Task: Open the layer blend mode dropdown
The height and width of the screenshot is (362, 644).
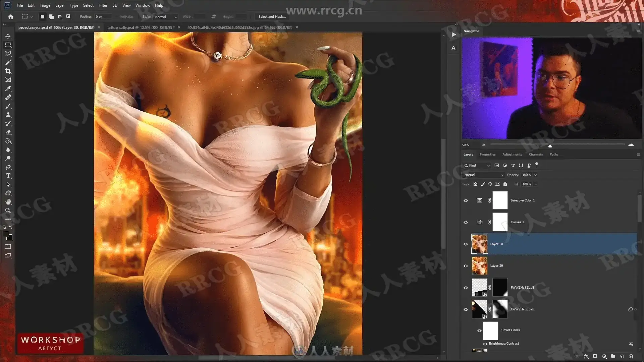Action: coord(483,175)
